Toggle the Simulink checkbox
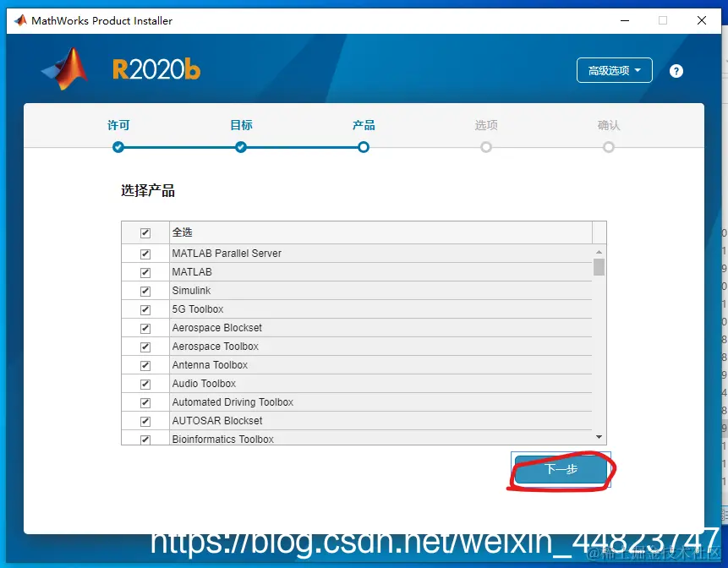728x568 pixels. pos(145,291)
